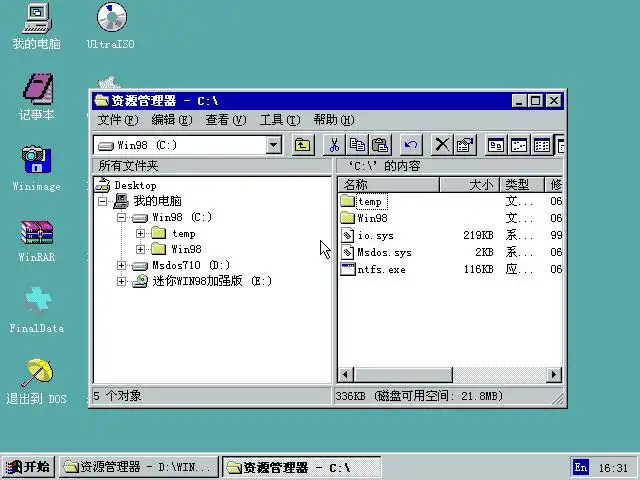Select Desktop in the folder tree
The image size is (640, 480).
click(x=135, y=185)
